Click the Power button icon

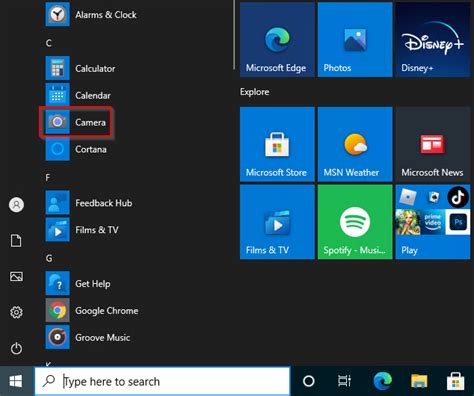(x=16, y=349)
